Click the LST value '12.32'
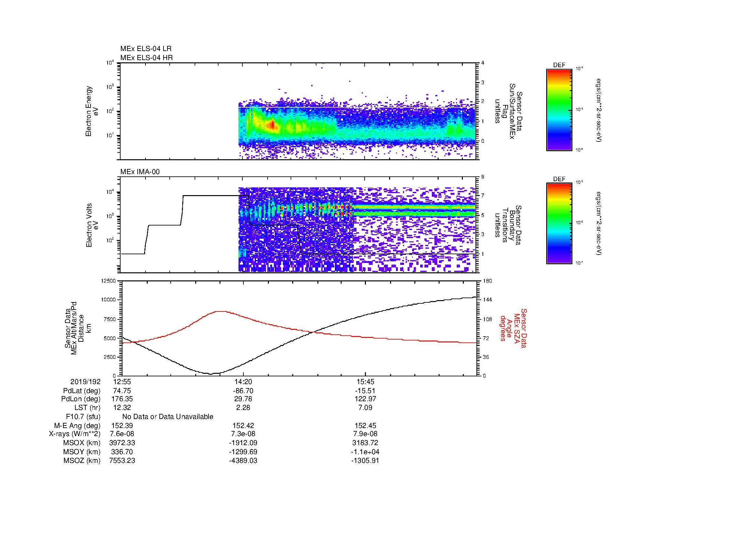The height and width of the screenshot is (534, 756). [x=122, y=408]
